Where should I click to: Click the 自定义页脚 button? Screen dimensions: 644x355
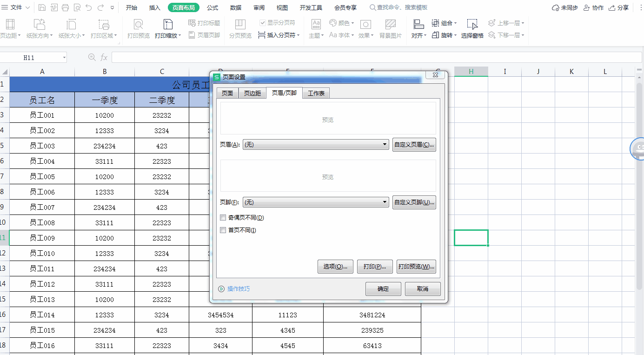[x=414, y=202]
